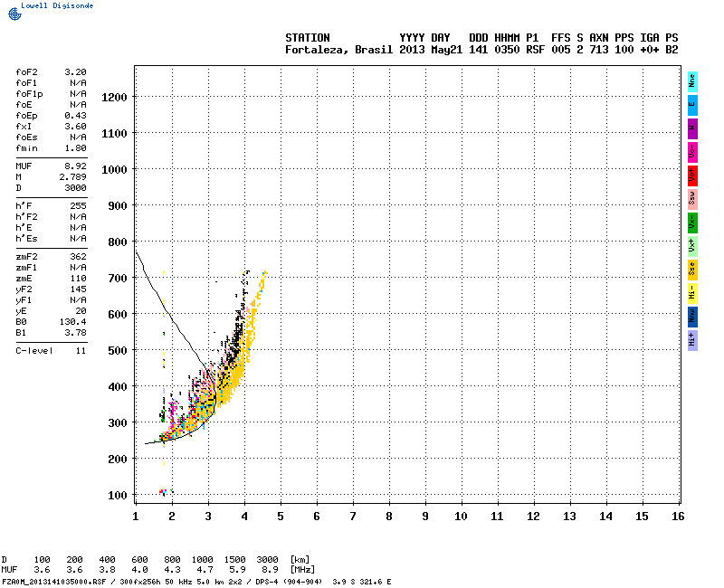Click the 10 MHz x-axis label
The height and width of the screenshot is (588, 724).
click(x=461, y=517)
